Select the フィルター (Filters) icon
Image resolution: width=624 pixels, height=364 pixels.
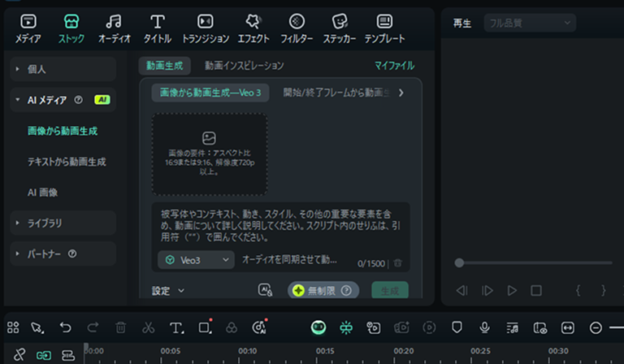297,27
